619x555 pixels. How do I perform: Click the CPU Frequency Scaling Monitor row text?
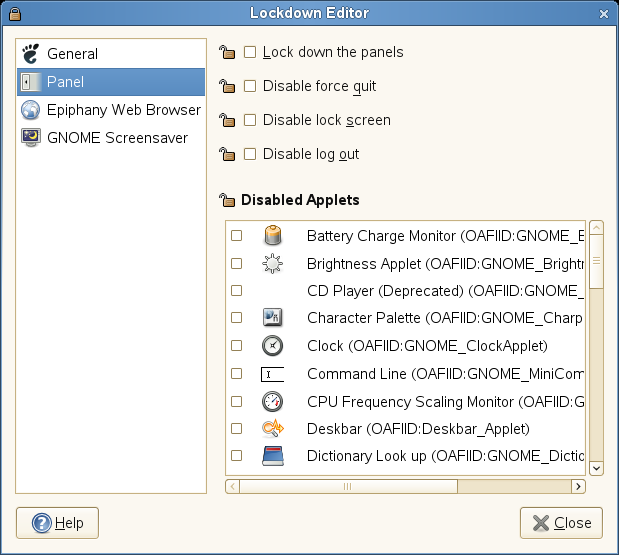pos(445,402)
